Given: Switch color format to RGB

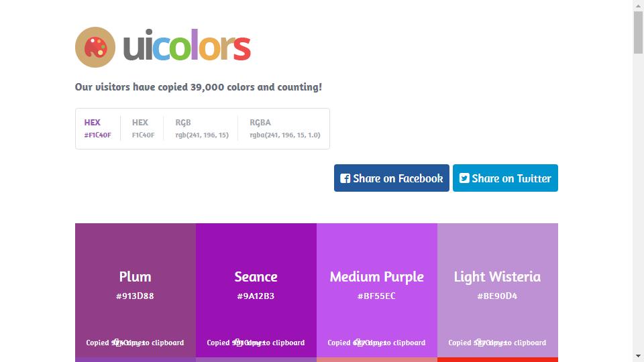Looking at the screenshot, I should pyautogui.click(x=202, y=129).
